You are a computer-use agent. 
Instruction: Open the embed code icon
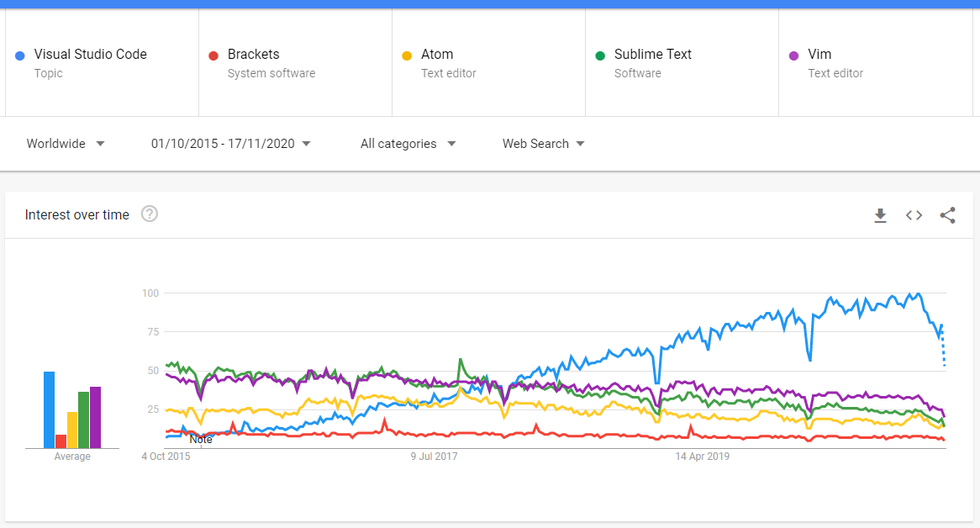coord(914,215)
